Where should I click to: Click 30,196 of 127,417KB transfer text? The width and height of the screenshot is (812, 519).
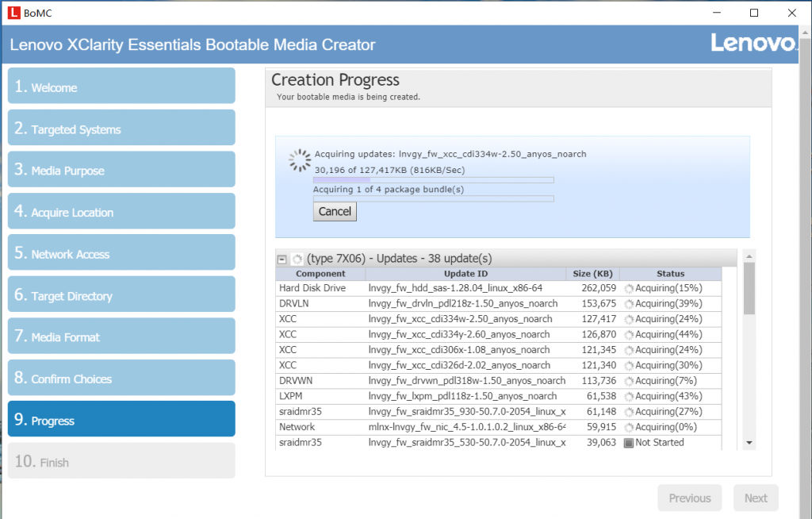coord(389,170)
